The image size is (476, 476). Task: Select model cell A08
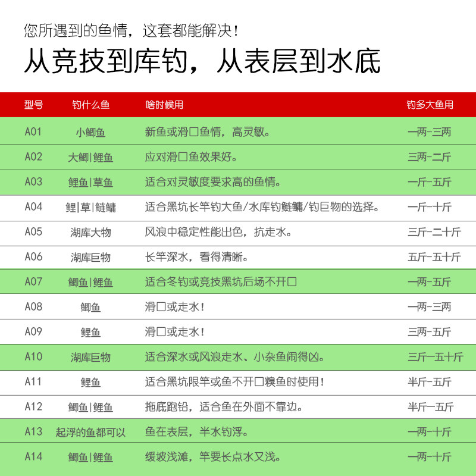pos(33,306)
